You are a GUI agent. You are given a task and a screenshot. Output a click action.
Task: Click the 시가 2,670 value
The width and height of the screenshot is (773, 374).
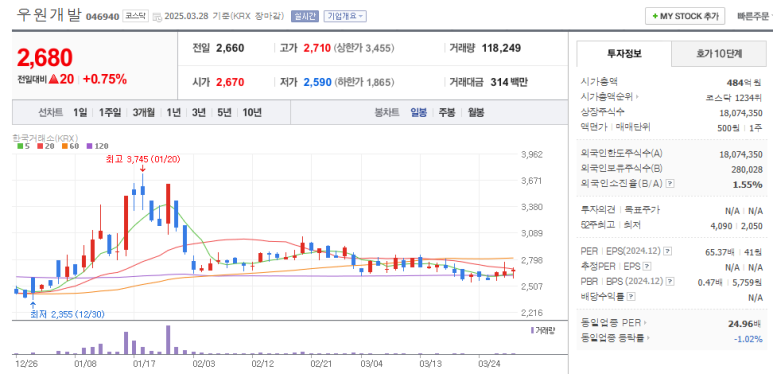click(230, 82)
